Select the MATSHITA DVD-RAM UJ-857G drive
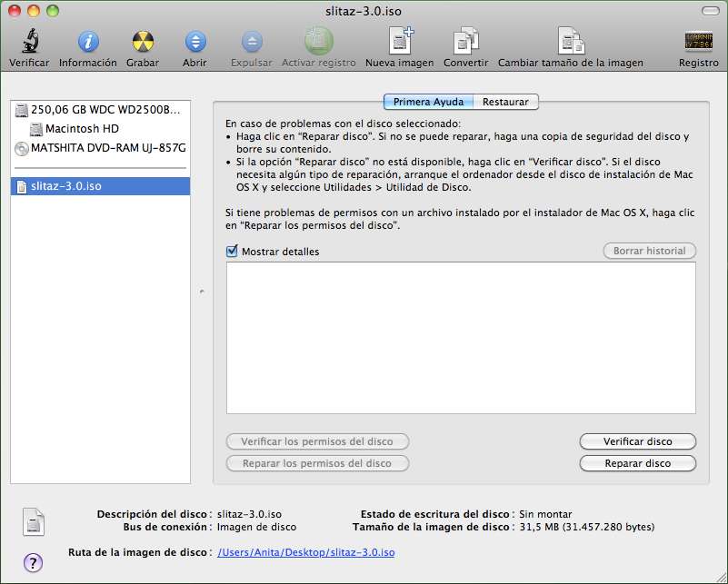This screenshot has height=584, width=728. [x=100, y=148]
